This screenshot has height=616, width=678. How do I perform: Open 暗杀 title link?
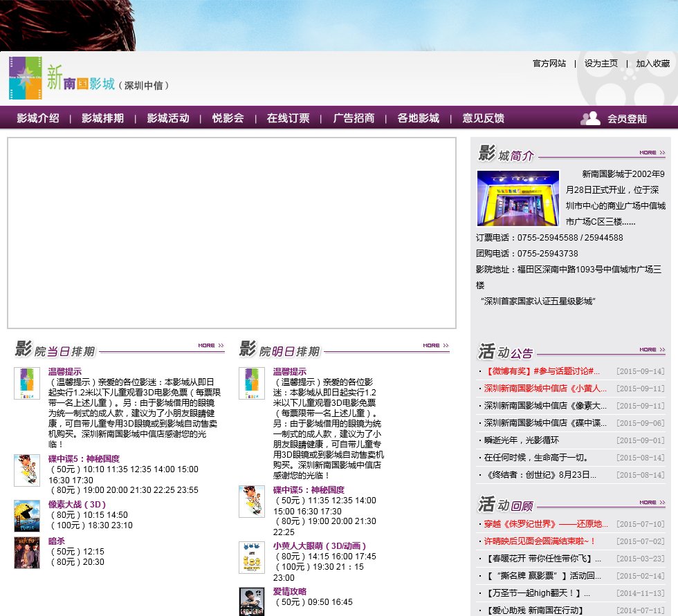(57, 541)
